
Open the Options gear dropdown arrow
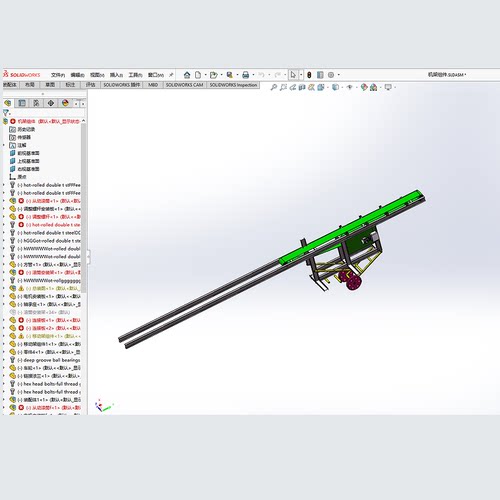pos(339,75)
